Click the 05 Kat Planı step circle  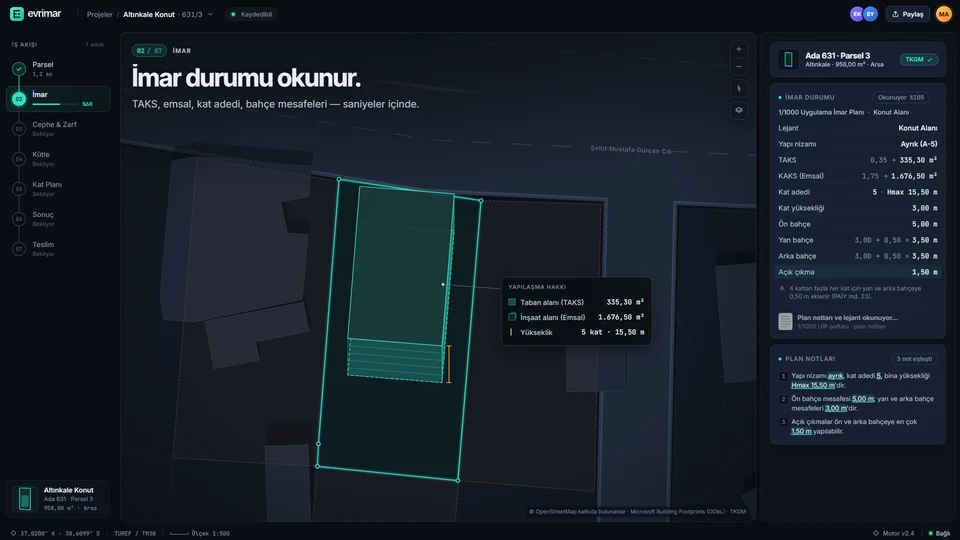pyautogui.click(x=19, y=189)
